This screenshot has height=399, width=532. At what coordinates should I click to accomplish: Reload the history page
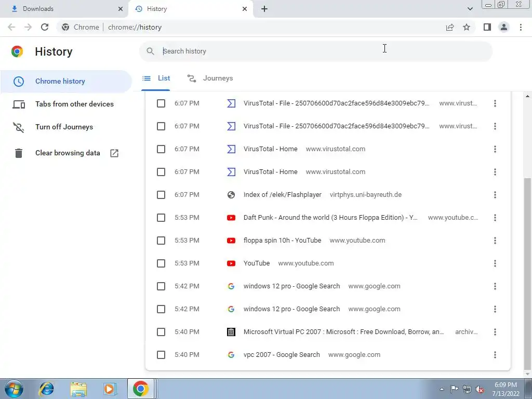pyautogui.click(x=45, y=27)
